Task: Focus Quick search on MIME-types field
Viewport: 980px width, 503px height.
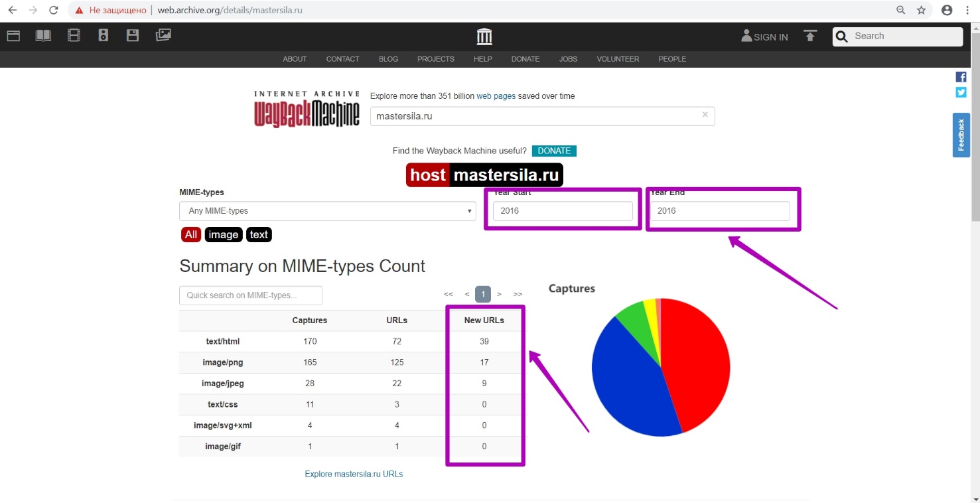Action: [251, 295]
